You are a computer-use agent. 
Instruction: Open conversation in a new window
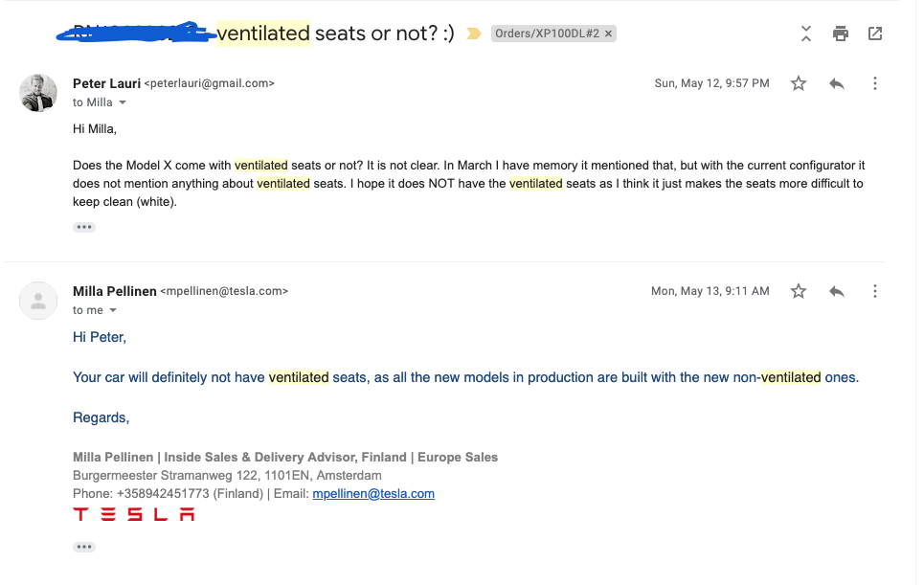coord(875,34)
